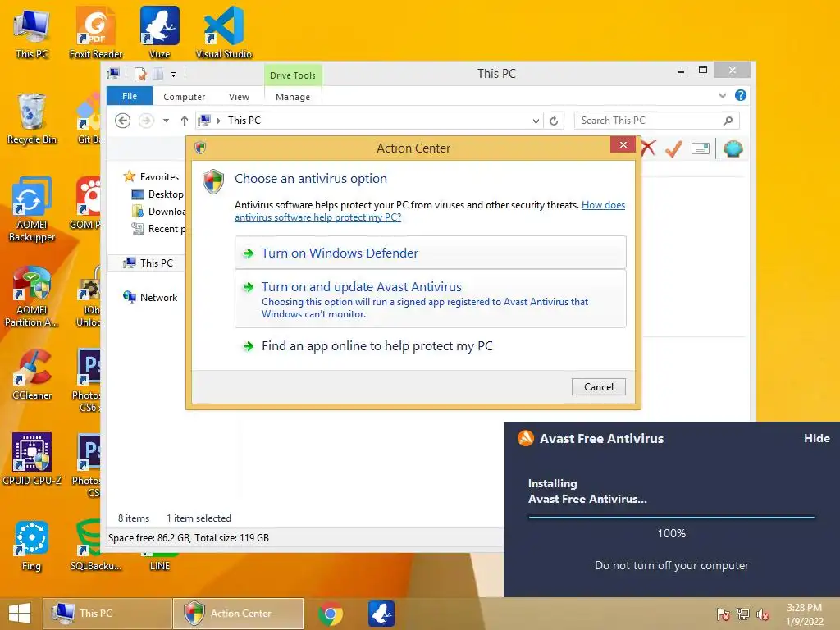Open the Fing desktop app
Viewport: 840px width, 630px height.
click(32, 546)
